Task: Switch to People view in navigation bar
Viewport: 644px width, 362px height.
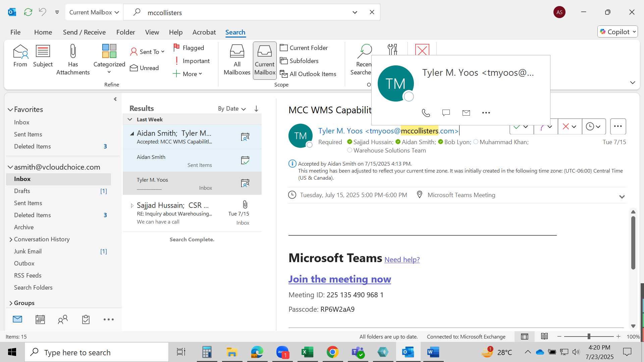Action: click(63, 319)
